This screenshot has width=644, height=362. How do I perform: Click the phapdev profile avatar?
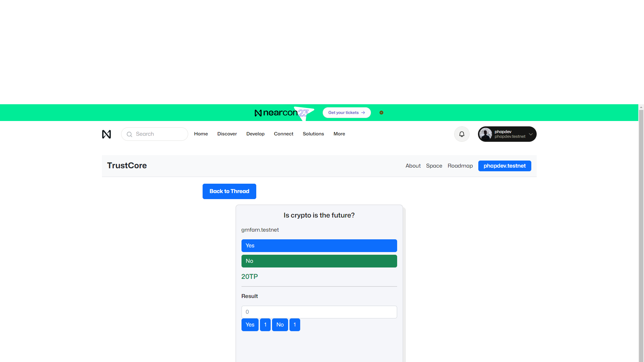(486, 134)
